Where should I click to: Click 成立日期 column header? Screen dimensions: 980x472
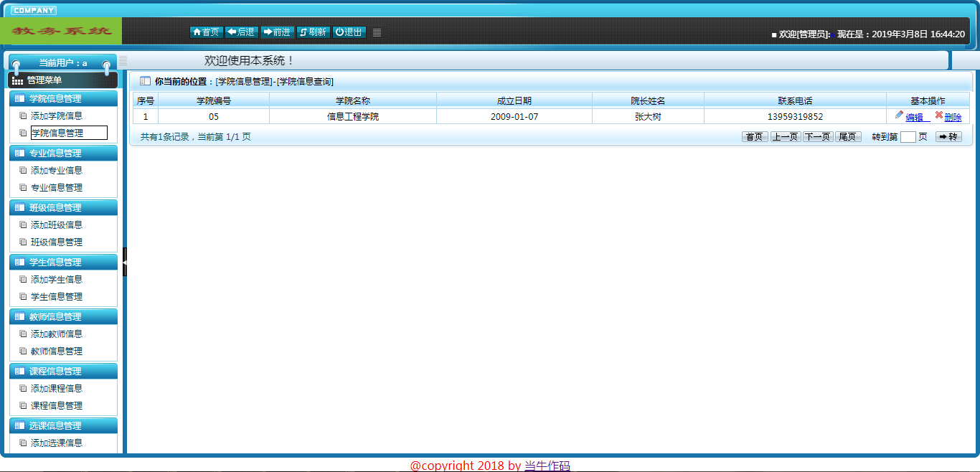[514, 100]
